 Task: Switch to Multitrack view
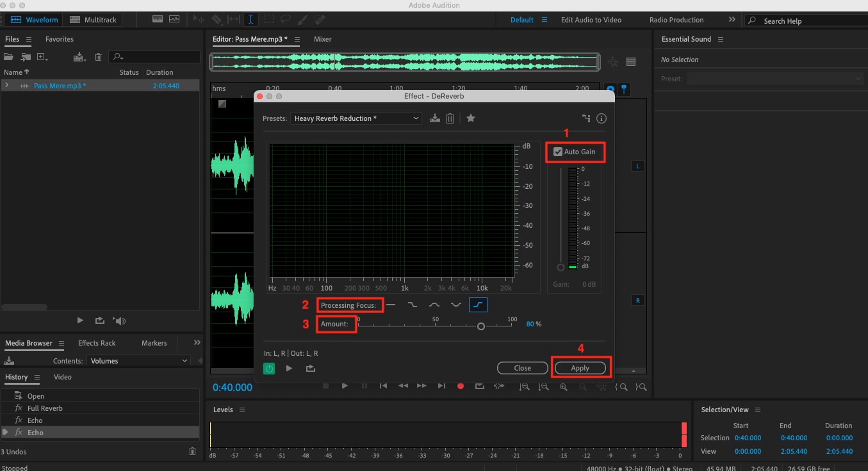click(94, 20)
